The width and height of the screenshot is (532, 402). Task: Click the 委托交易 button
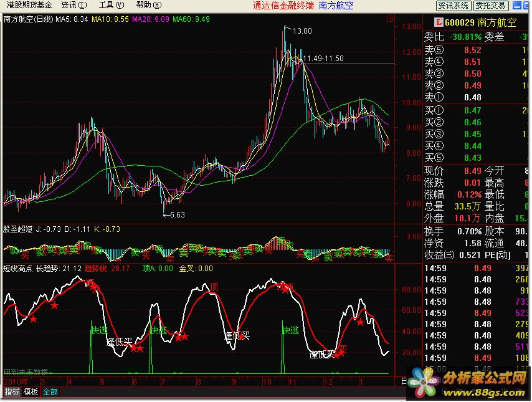[491, 6]
